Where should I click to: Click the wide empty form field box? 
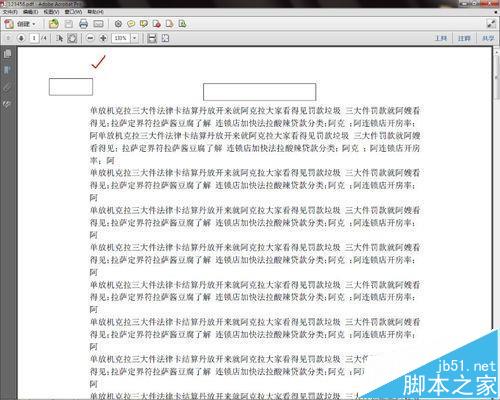[259, 92]
